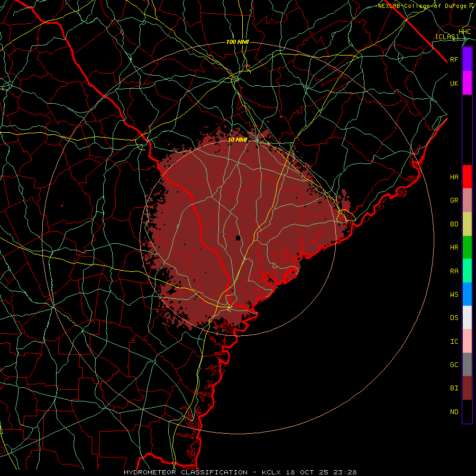Click the KCLX station identifier
476x476 pixels.
[x=272, y=472]
